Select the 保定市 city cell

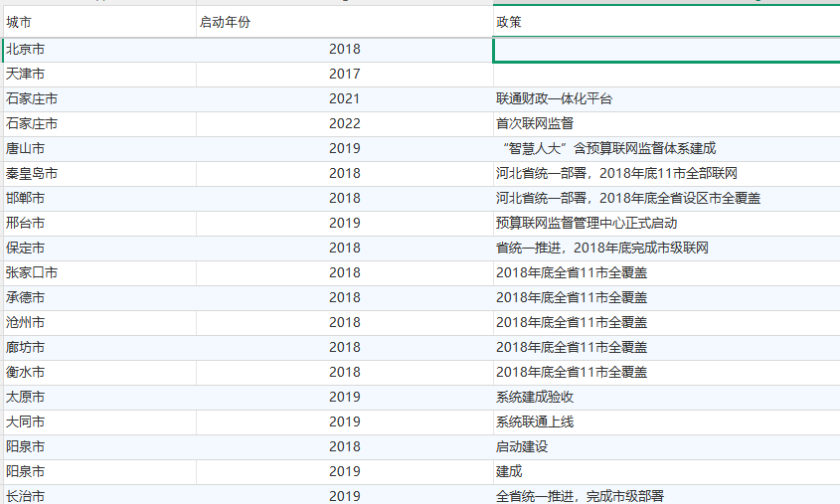pos(99,249)
